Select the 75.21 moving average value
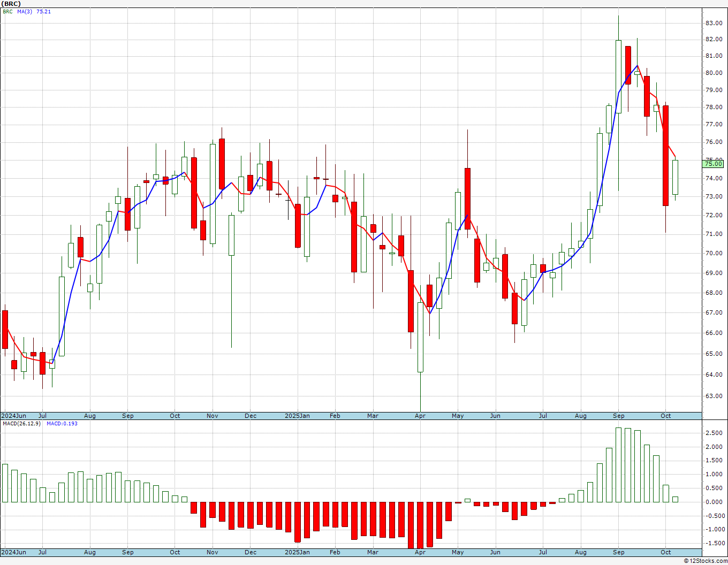 [x=43, y=11]
